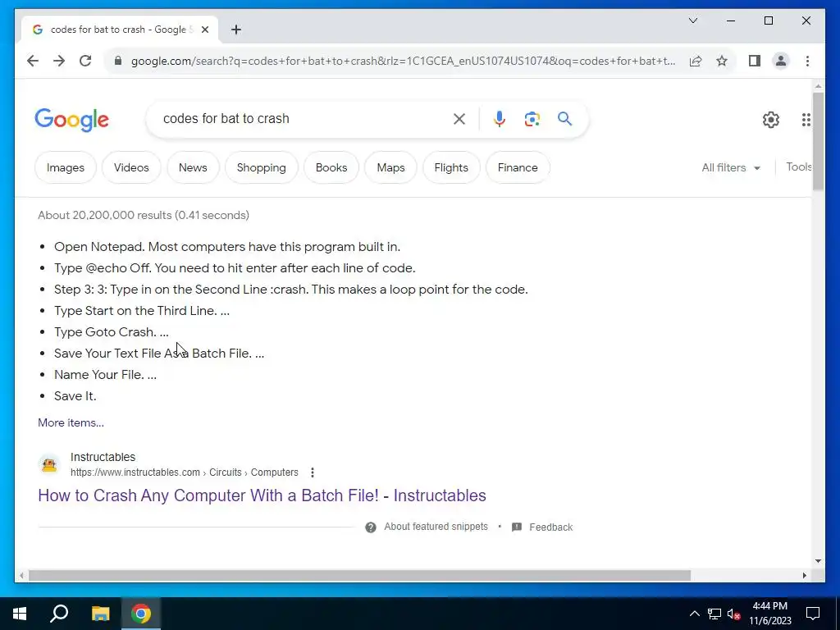Share this page using the share icon
This screenshot has height=630, width=840.
(x=696, y=61)
